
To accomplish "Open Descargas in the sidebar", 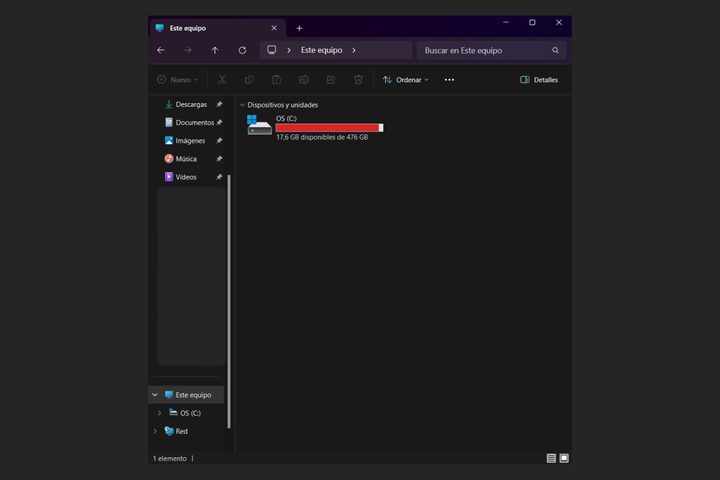I will point(191,104).
